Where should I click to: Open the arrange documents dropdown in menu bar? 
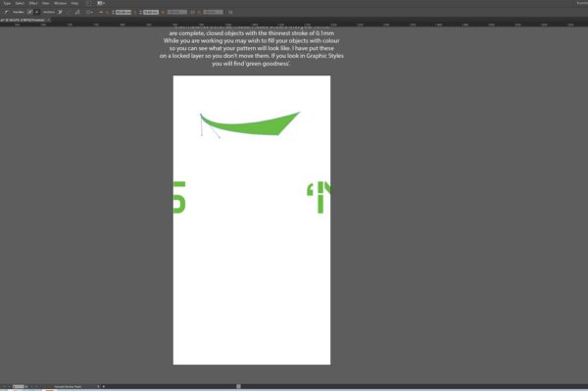[x=101, y=3]
